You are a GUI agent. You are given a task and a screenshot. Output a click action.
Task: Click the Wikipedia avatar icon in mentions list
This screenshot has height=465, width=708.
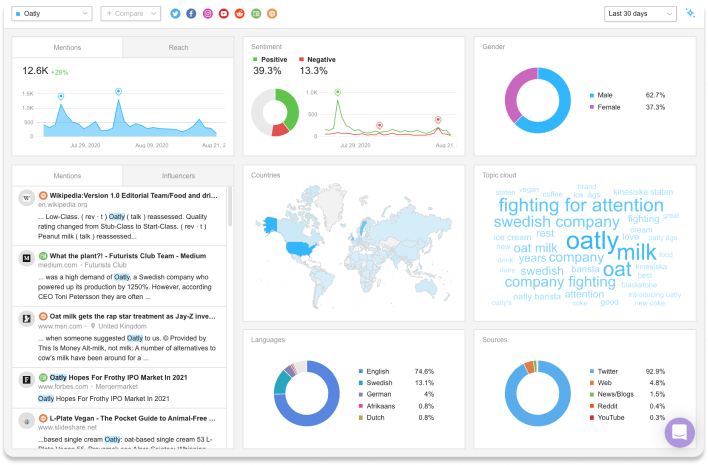coord(27,198)
